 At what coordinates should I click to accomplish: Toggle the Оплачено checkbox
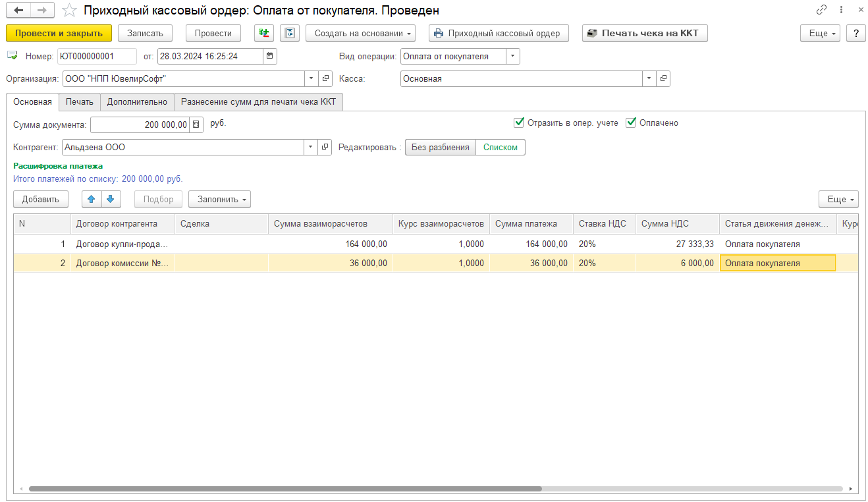[x=631, y=123]
